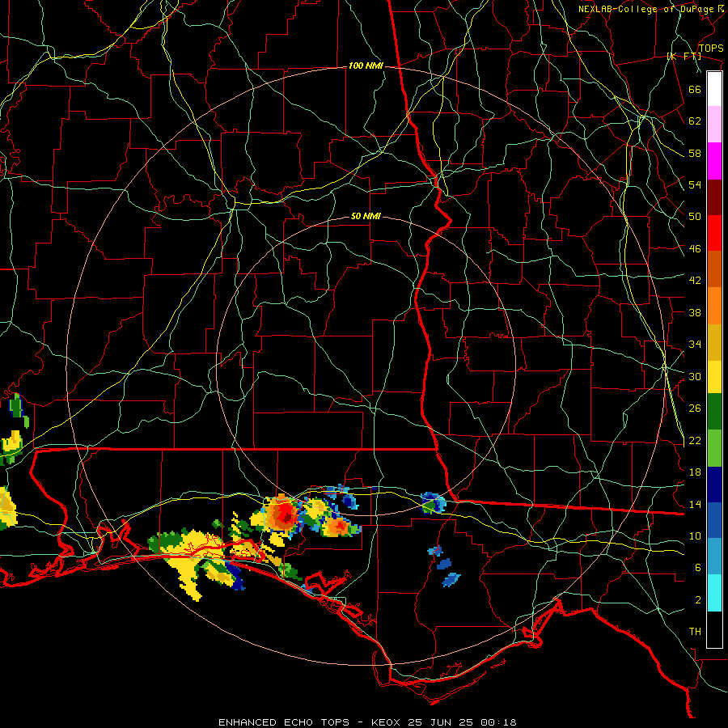Click the red high-top storm core echo
The image size is (728, 728).
[283, 514]
